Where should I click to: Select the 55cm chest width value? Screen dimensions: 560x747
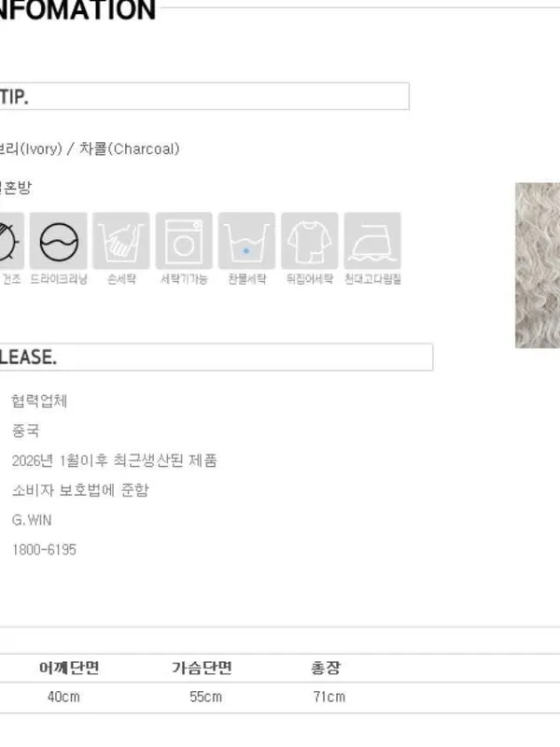click(205, 697)
